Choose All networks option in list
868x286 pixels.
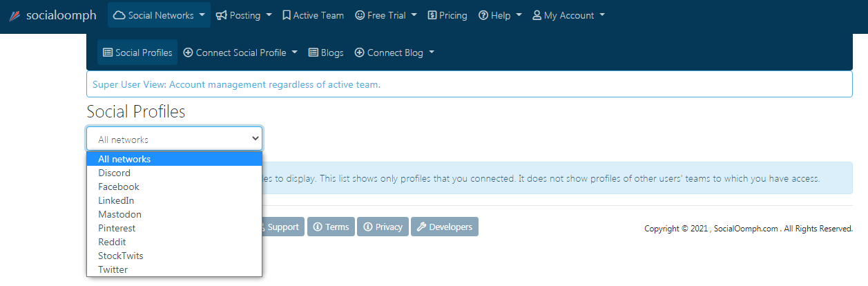[x=174, y=159]
